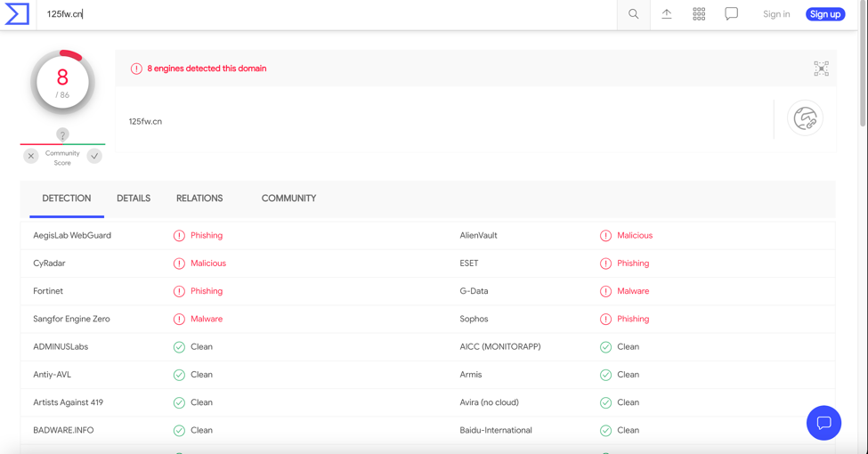The image size is (868, 454).
Task: Click Sangfor Engine Zero malware warning icon
Action: pyautogui.click(x=179, y=319)
